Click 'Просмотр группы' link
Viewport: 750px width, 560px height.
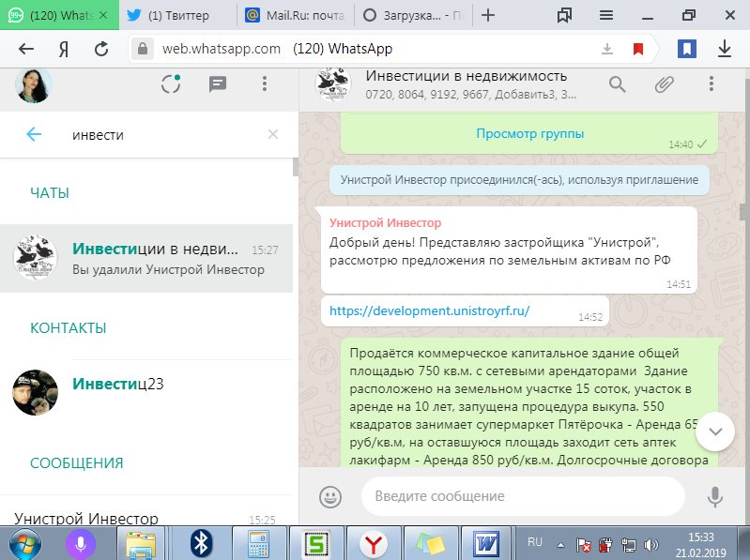[530, 133]
